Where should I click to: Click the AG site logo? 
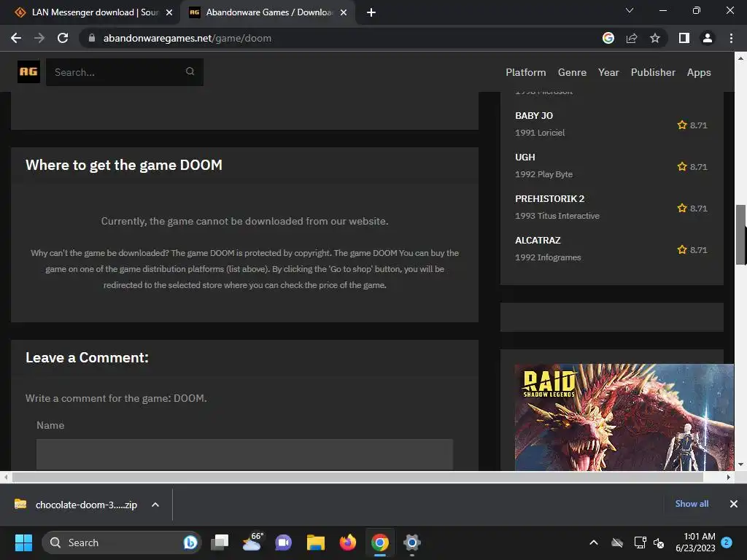pos(28,72)
